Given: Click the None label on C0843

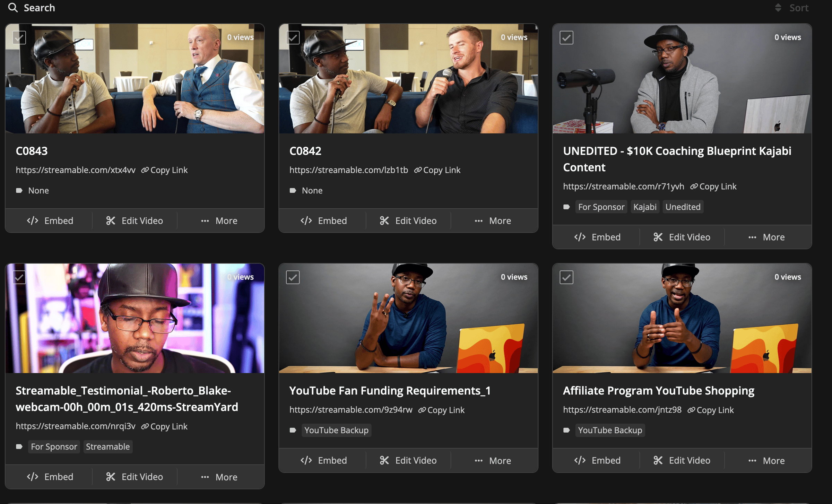Looking at the screenshot, I should (x=38, y=190).
